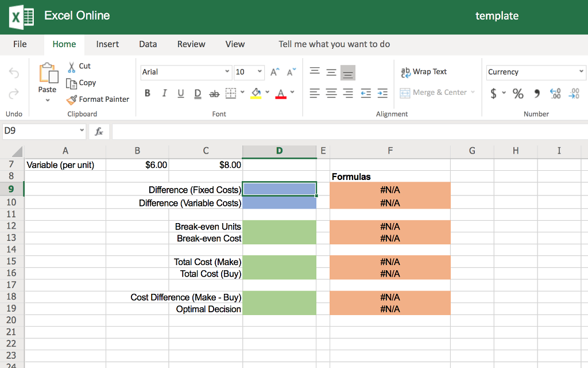Click the fx formula button

point(99,131)
